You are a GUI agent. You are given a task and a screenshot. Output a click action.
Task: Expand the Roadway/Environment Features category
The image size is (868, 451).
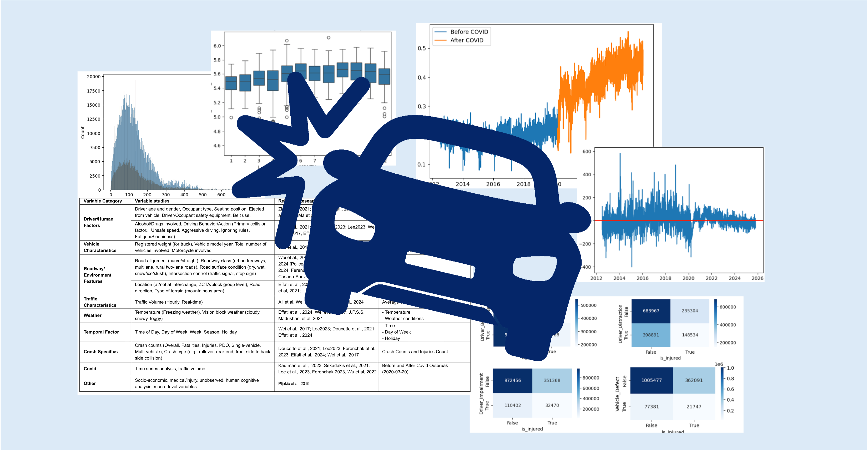coord(98,275)
